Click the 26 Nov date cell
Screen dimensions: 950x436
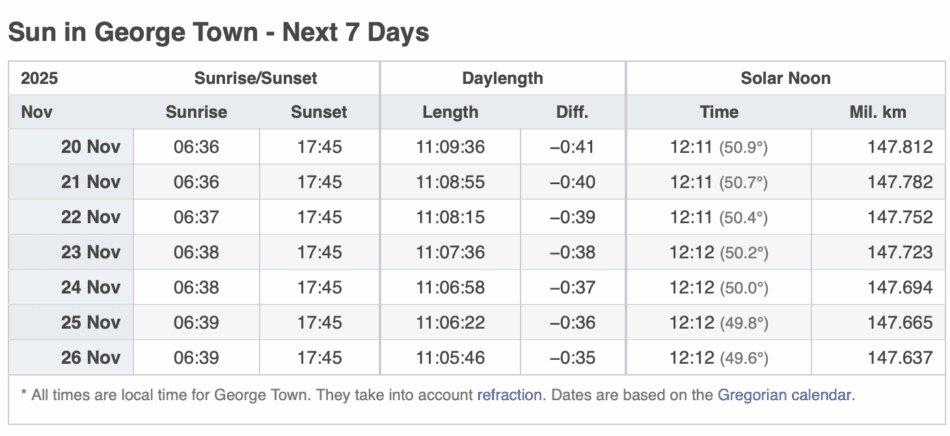[x=90, y=357]
